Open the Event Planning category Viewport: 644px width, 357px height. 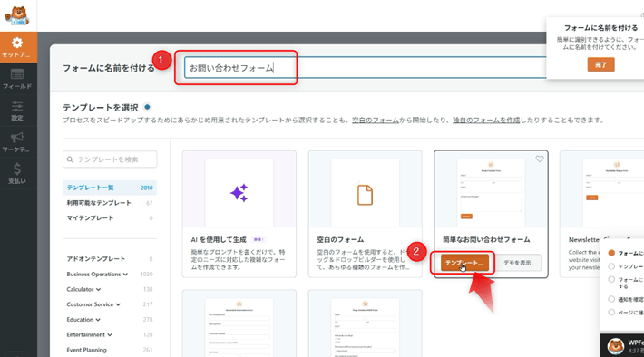click(x=87, y=350)
